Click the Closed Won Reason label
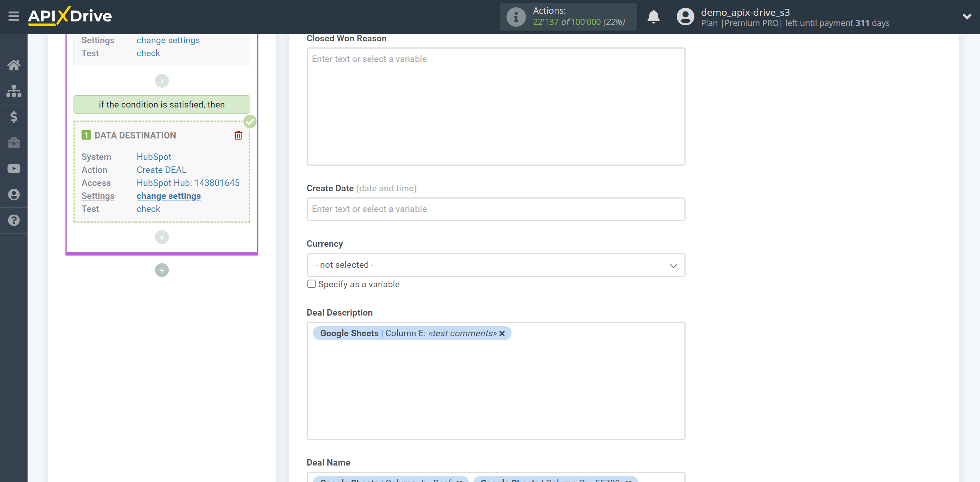The image size is (980, 482). pos(346,38)
